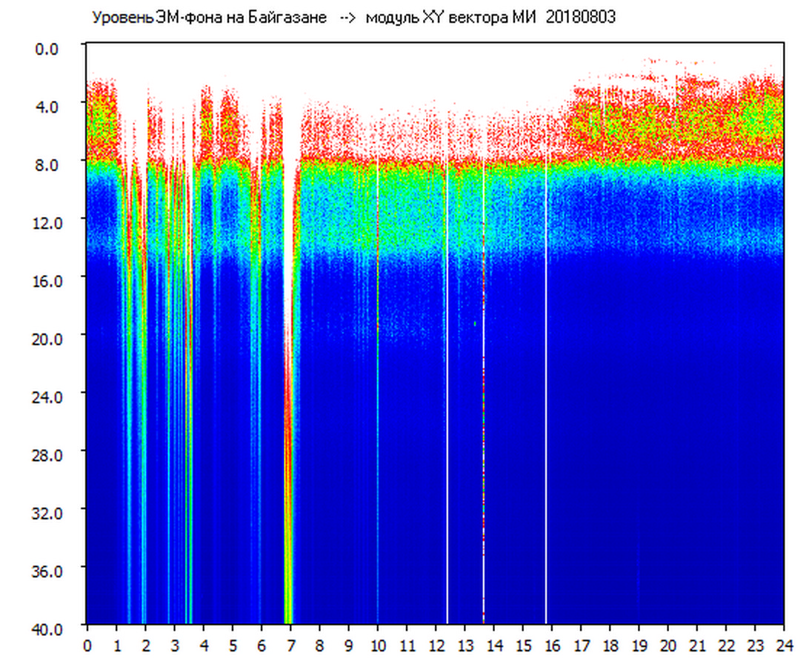Screen dimensions: 812x667
Task: Click the chart title text at top
Action: (353, 18)
